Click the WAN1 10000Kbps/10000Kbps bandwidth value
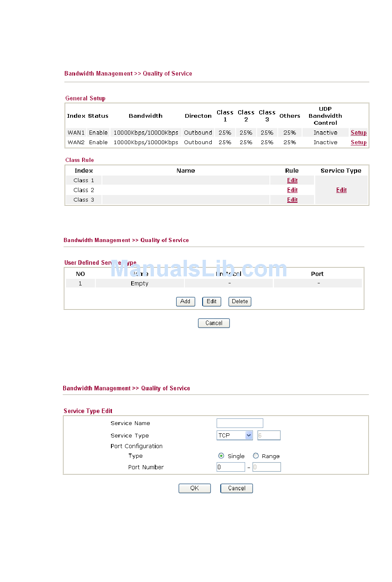The width and height of the screenshot is (392, 582). pyautogui.click(x=146, y=133)
